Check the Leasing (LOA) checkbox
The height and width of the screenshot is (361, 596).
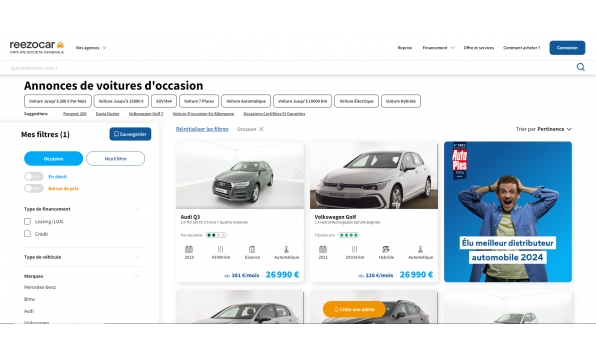click(x=27, y=222)
